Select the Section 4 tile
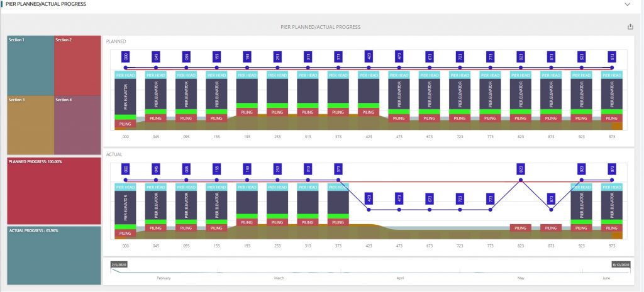 [77, 124]
